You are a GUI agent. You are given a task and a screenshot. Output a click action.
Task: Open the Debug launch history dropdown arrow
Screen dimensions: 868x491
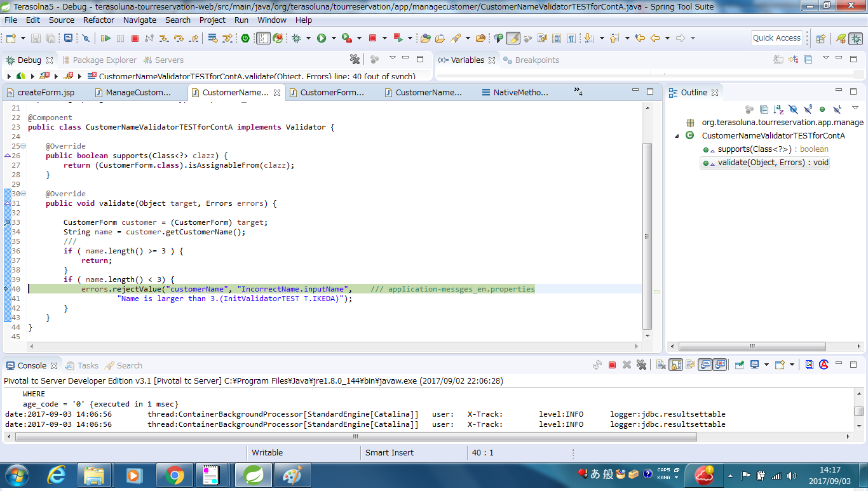click(x=308, y=38)
